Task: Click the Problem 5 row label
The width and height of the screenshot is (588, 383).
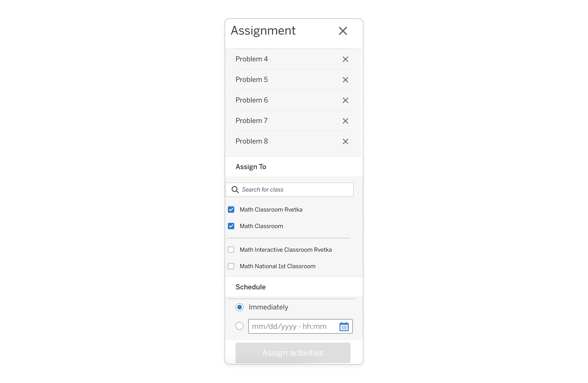Action: [x=252, y=80]
